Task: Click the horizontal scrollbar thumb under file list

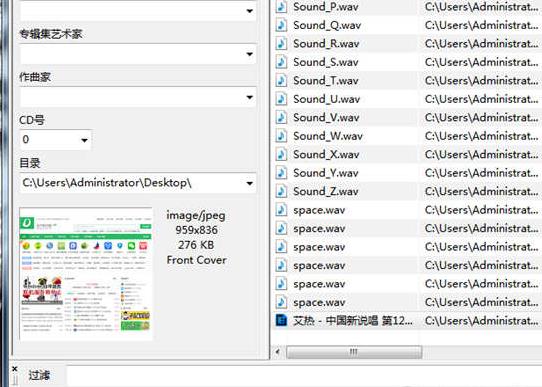Action: [354, 352]
